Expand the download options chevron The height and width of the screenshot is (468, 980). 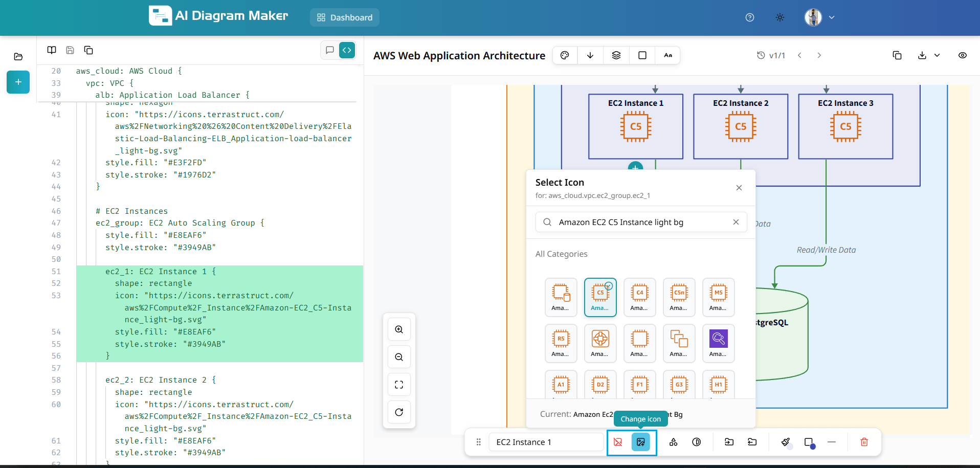(x=937, y=55)
